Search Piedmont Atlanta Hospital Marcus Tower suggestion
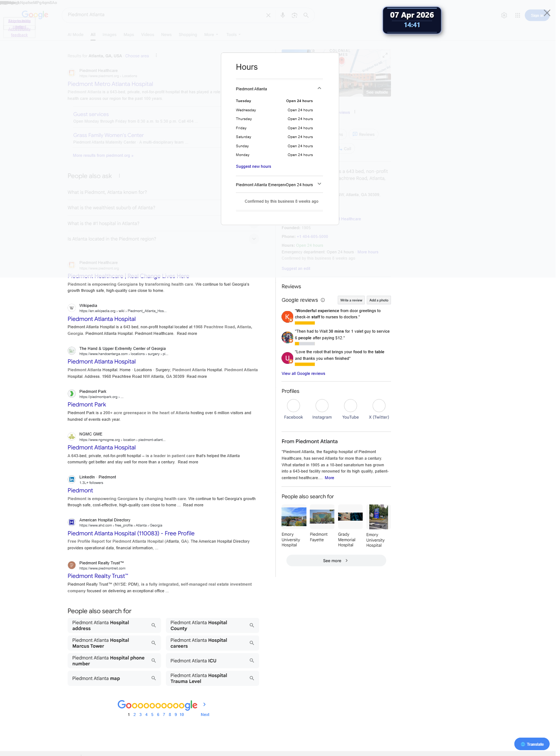Viewport: 560px width, 756px height. (x=114, y=643)
